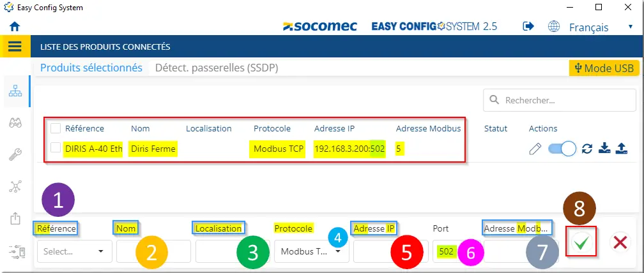This screenshot has height=273, width=644.
Task: Click the Adresse Modbus input field
Action: [x=521, y=251]
